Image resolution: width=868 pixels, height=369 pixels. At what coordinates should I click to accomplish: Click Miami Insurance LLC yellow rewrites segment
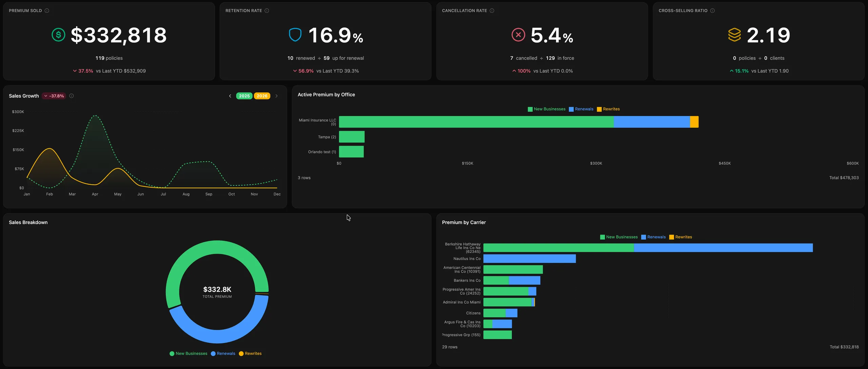pos(694,122)
